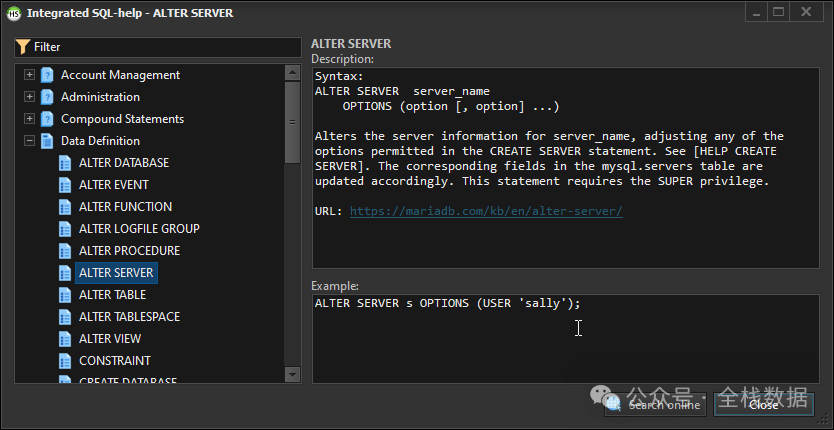
Task: Click the ALTER VIEW document icon
Action: point(66,339)
